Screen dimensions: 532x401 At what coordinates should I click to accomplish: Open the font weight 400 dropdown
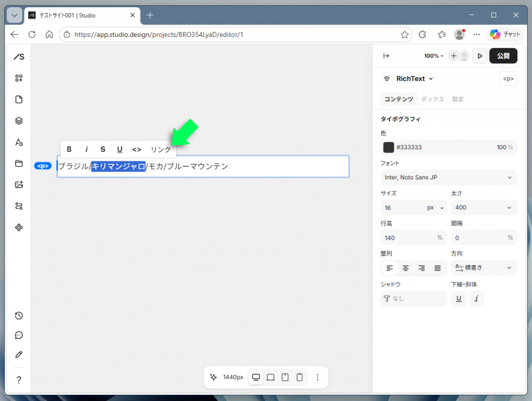(x=484, y=208)
